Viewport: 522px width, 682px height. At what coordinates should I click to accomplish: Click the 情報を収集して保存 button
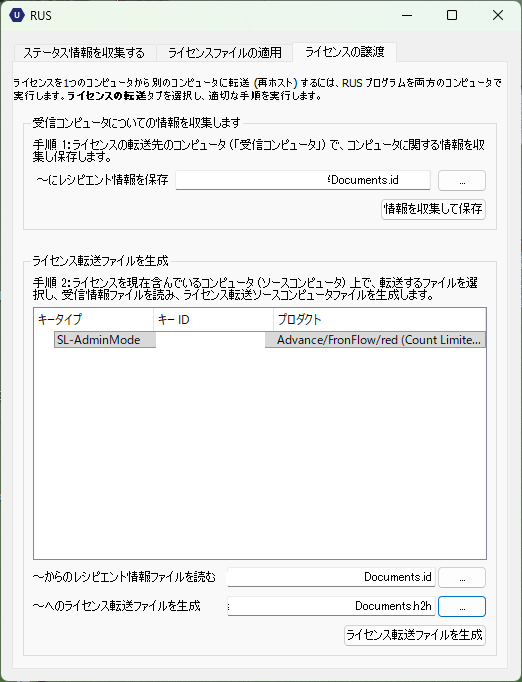tap(433, 209)
